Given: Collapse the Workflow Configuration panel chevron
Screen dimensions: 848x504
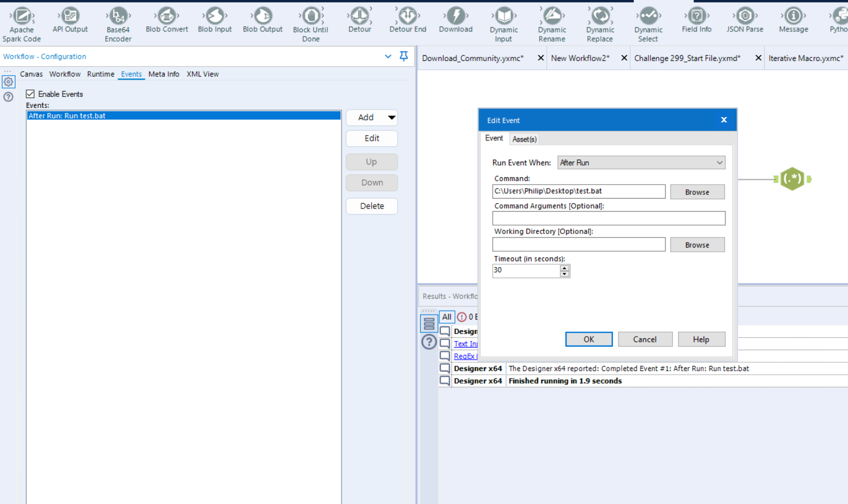Looking at the screenshot, I should pyautogui.click(x=388, y=56).
